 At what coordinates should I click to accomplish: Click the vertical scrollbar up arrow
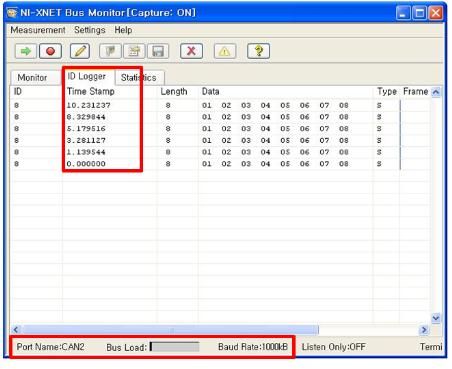pos(436,92)
